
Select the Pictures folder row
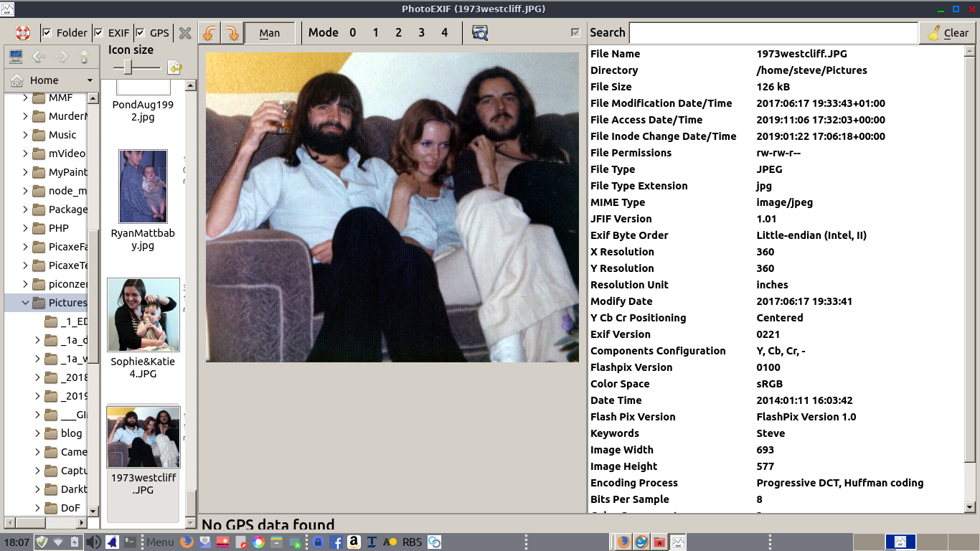46,303
